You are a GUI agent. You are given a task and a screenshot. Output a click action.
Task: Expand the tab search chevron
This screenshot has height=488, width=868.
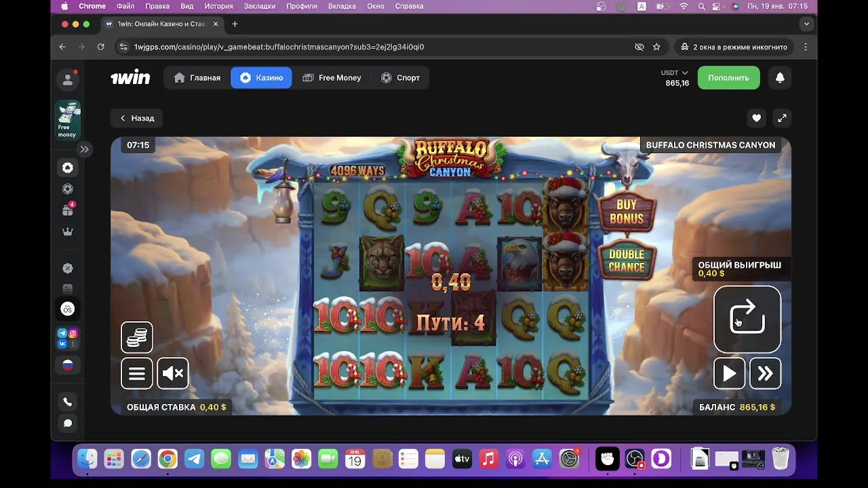pos(806,24)
